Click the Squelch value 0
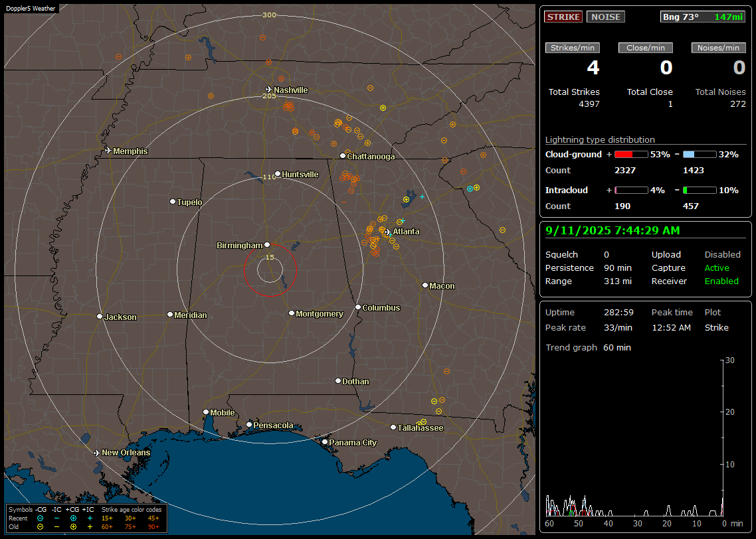Viewport: 756px width, 539px height. [607, 255]
